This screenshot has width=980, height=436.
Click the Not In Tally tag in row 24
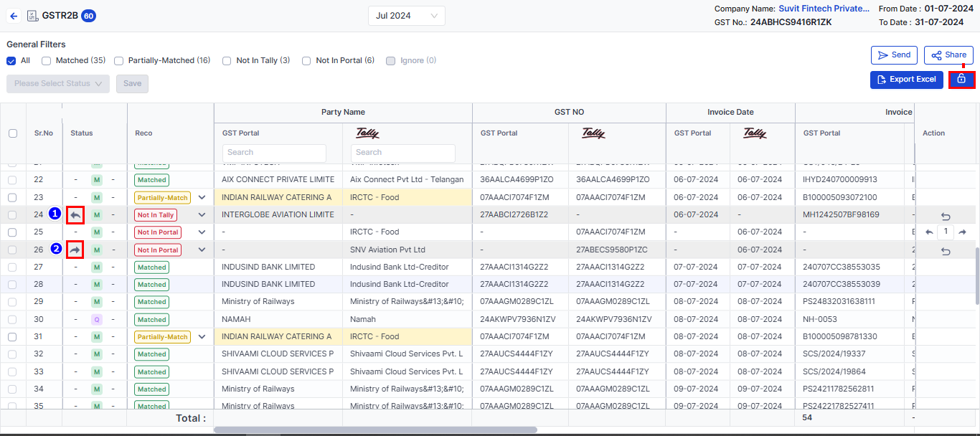coord(156,214)
